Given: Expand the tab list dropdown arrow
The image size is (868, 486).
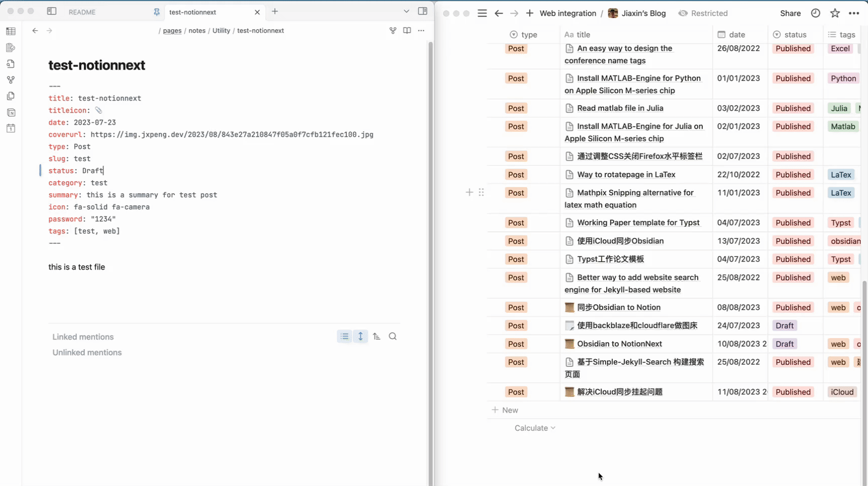Looking at the screenshot, I should pyautogui.click(x=406, y=11).
